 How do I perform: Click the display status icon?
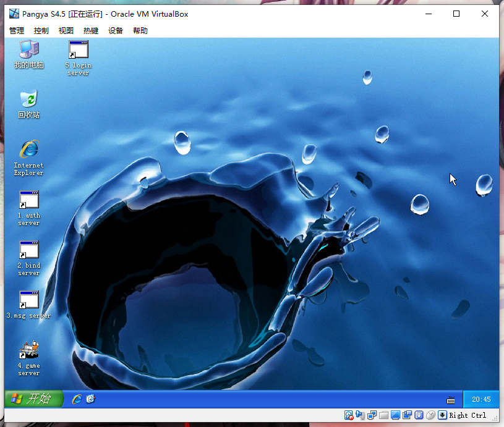pos(395,415)
